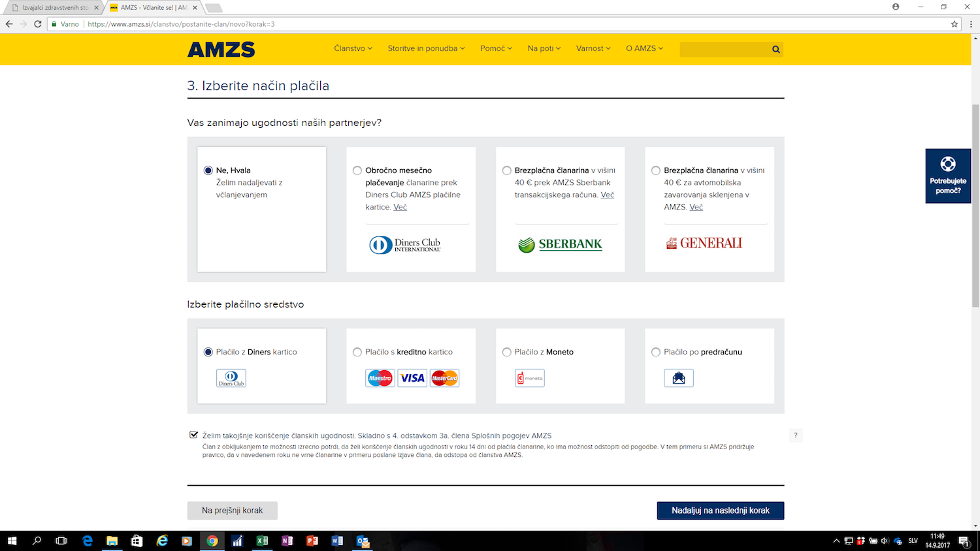This screenshot has width=980, height=551.
Task: Click the Visa card icon
Action: pyautogui.click(x=412, y=378)
